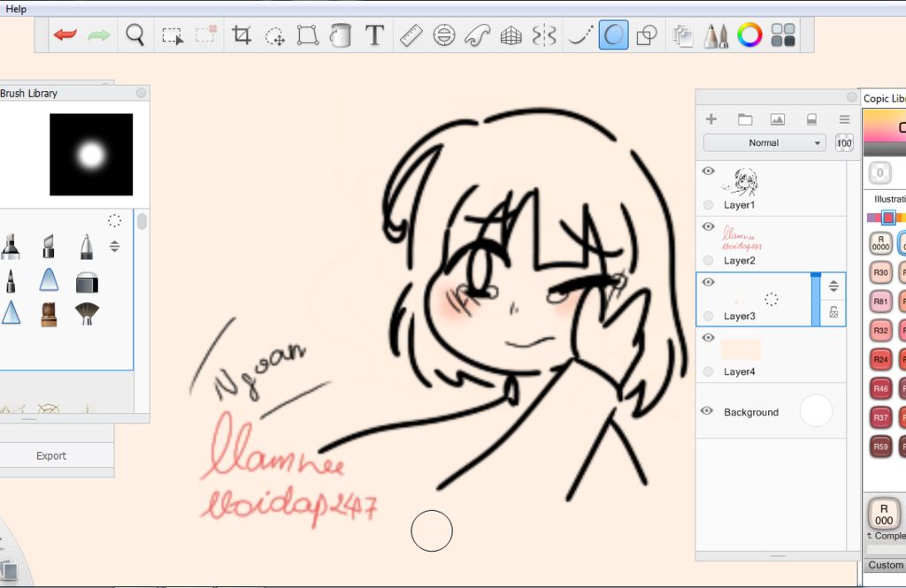Open the four-square UI panels icon
Image resolution: width=906 pixels, height=588 pixels.
[783, 34]
